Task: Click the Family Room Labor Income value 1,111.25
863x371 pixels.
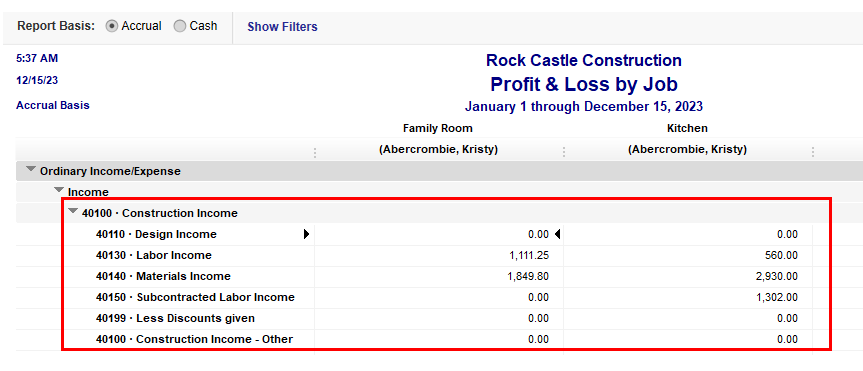Action: tap(528, 255)
